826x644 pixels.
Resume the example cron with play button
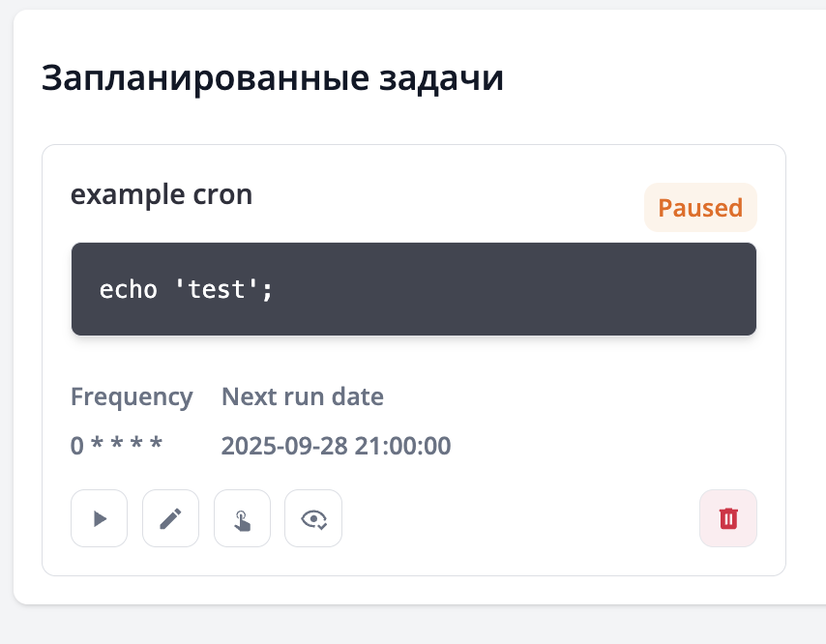[x=99, y=518]
